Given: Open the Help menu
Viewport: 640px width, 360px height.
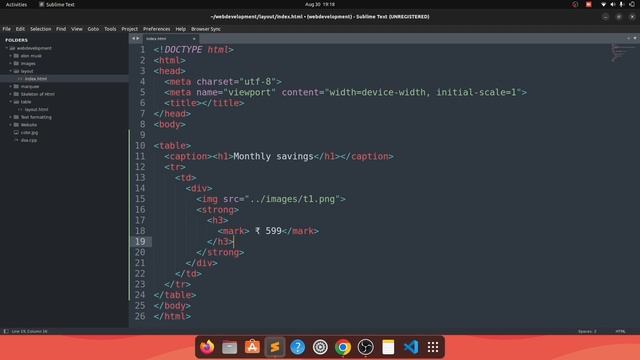Looking at the screenshot, I should [180, 29].
